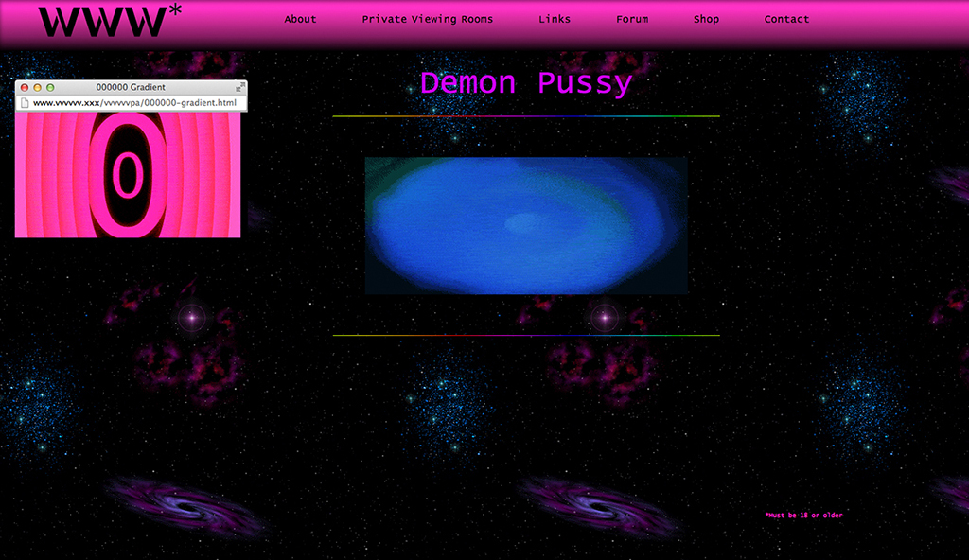Viewport: 969px width, 560px height.
Task: Minimize the 000000 Gradient popup window
Action: click(x=37, y=88)
